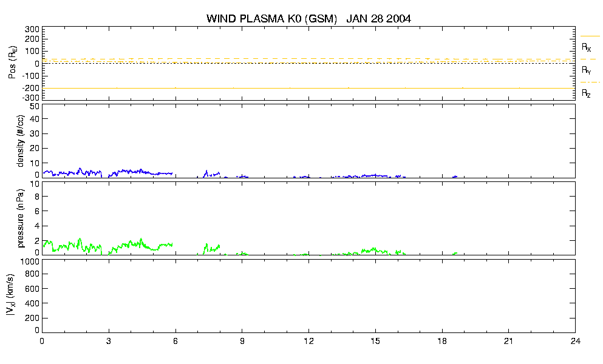
Task: Click the dash-dot orange legend line above Rz
Action: point(590,83)
